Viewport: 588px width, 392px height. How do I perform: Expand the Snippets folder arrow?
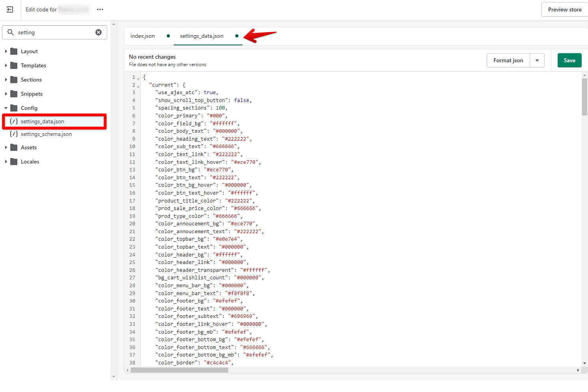point(6,94)
